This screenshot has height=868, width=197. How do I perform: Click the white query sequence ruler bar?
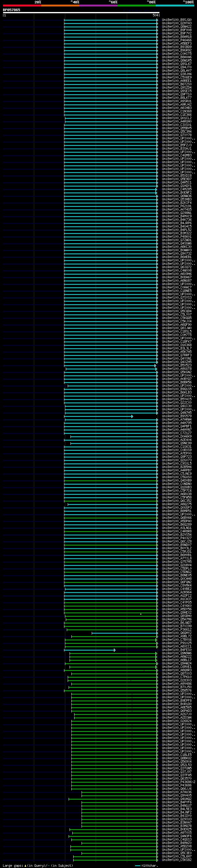click(x=81, y=12)
